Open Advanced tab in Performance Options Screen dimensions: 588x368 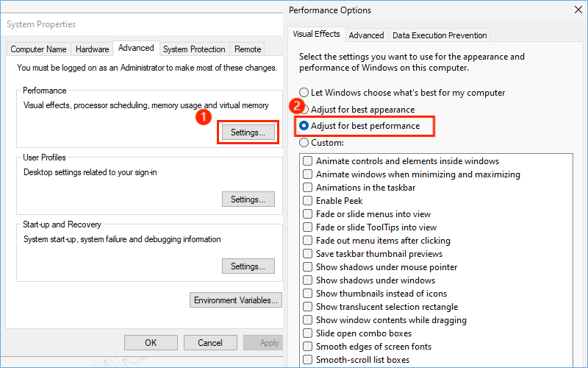point(366,35)
